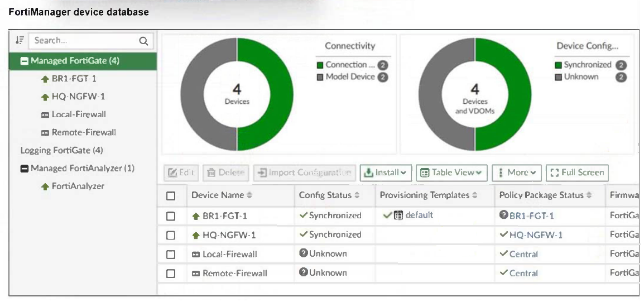Click the default provisioning template icon

[398, 215]
